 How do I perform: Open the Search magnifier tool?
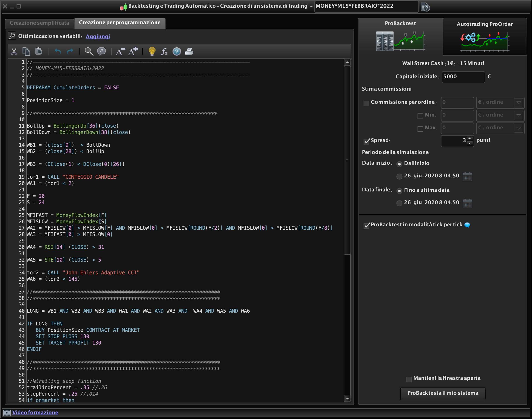(x=89, y=51)
